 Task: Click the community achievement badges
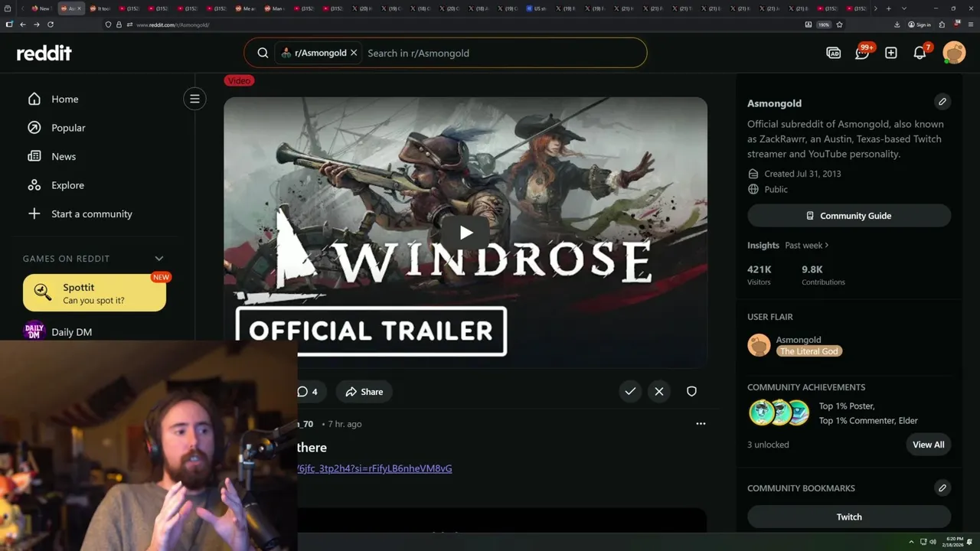coord(779,412)
